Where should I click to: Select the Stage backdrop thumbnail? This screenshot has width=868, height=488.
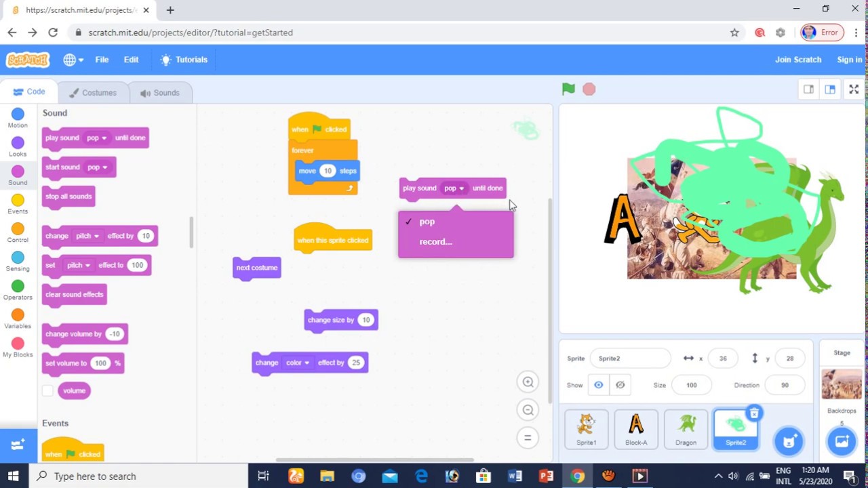click(x=842, y=384)
